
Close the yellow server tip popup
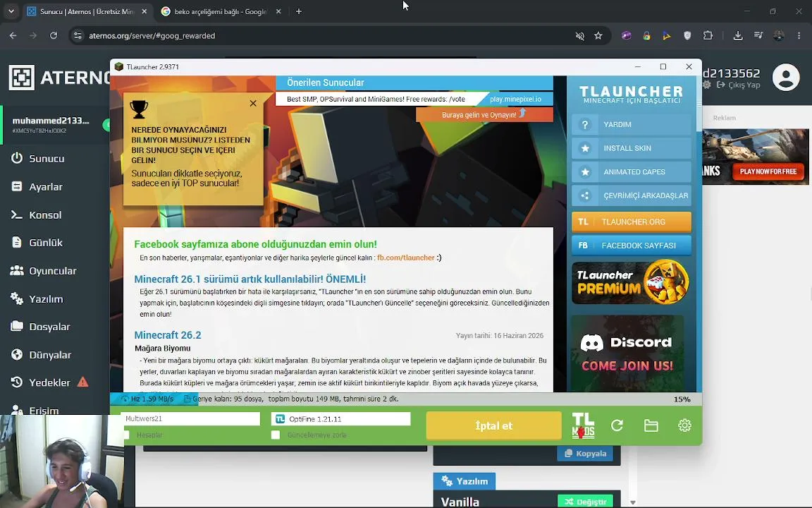coord(253,103)
